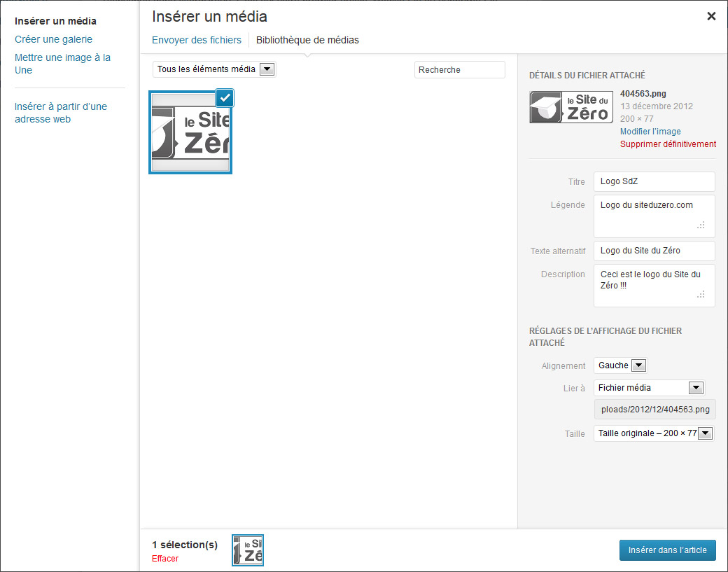Viewport: 728px width, 572px height.
Task: Click the Modifier l'image link
Action: pyautogui.click(x=650, y=132)
